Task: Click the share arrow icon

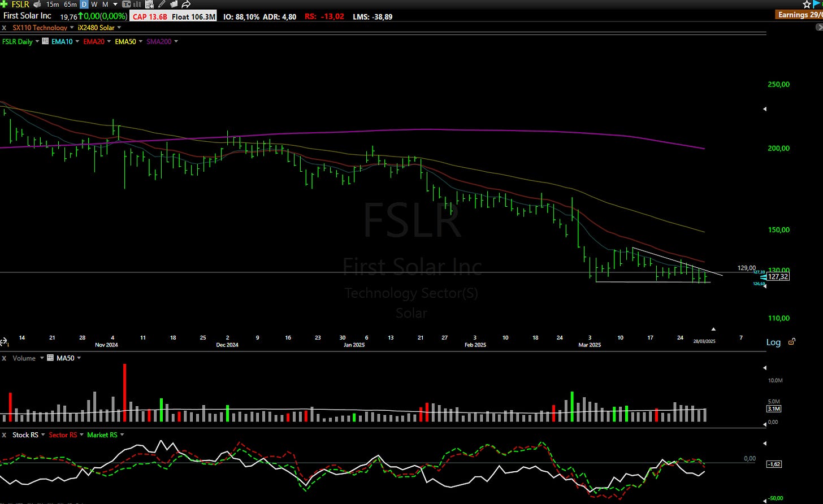Action: coord(186,5)
